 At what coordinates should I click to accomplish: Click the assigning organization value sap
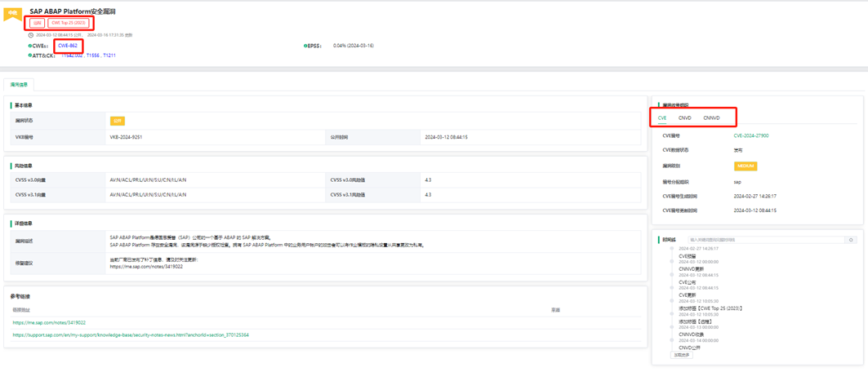click(x=737, y=181)
